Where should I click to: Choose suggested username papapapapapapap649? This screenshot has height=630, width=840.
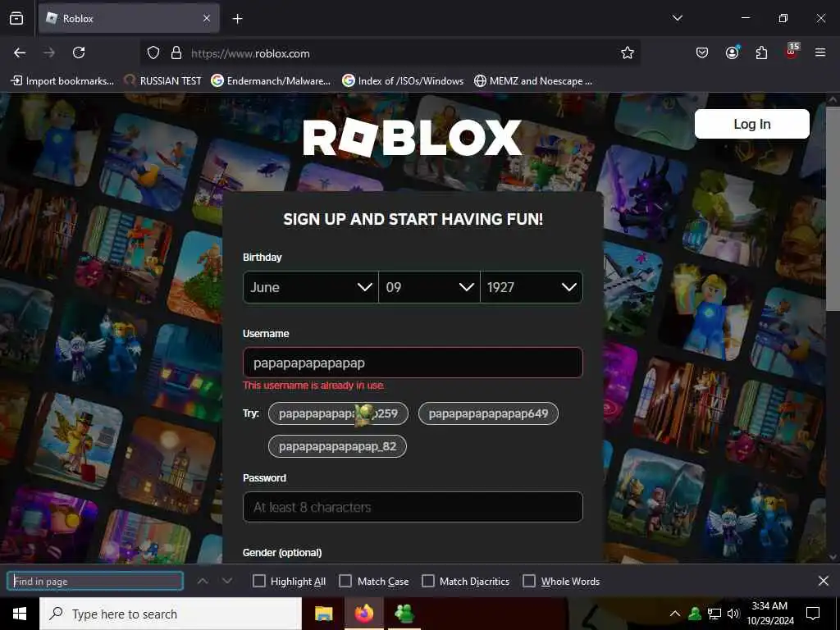tap(488, 413)
